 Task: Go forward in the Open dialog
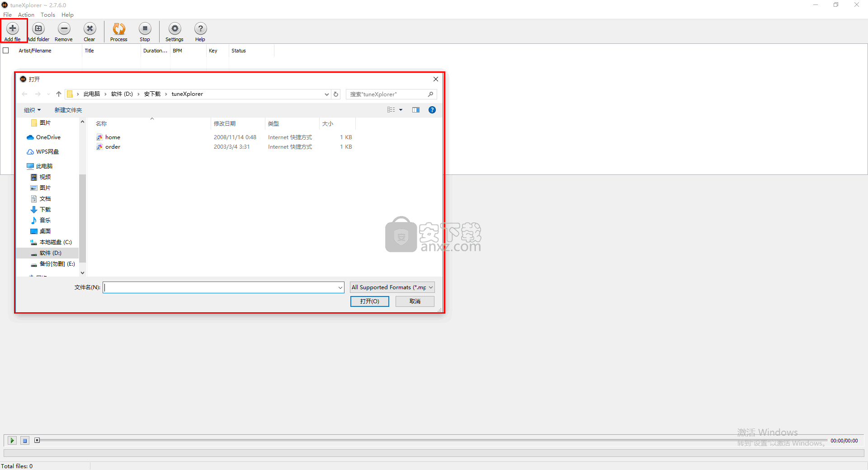coord(38,94)
